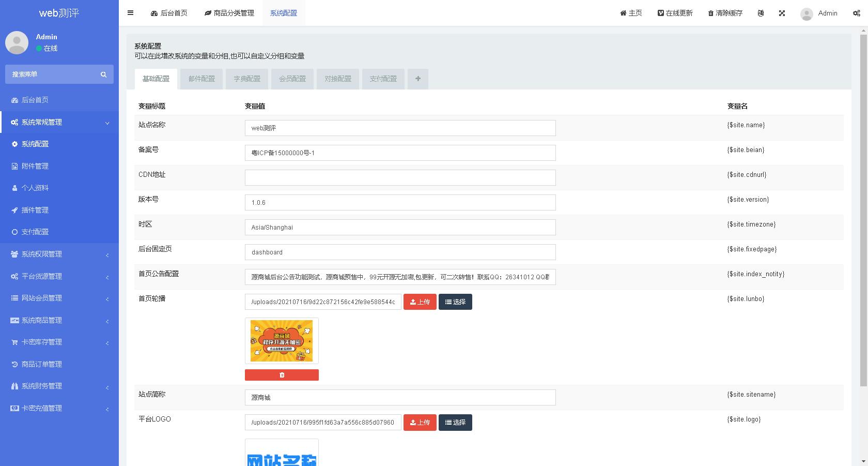Click 上传 button for 首页轮播
This screenshot has height=466, width=868.
(x=420, y=302)
